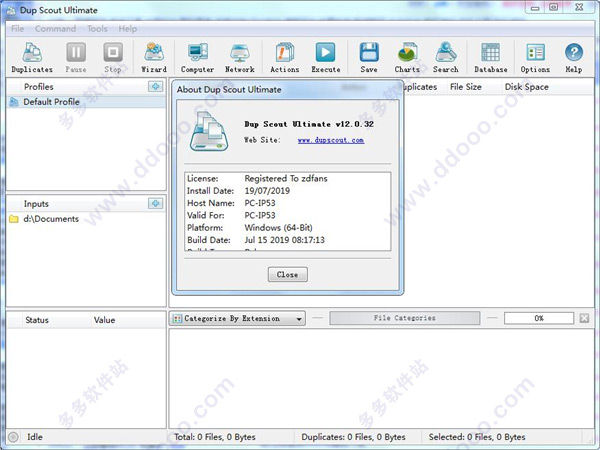Sort by the File Size column
600x450 pixels.
pyautogui.click(x=466, y=87)
